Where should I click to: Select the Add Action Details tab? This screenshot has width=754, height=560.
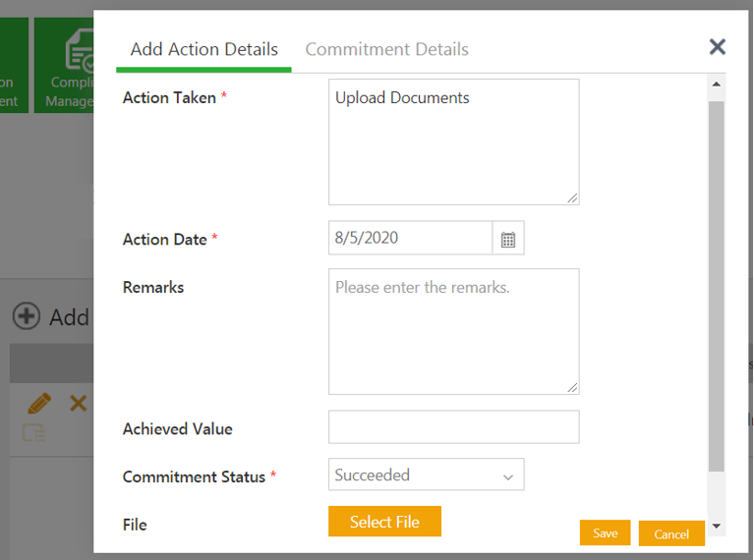tap(203, 49)
